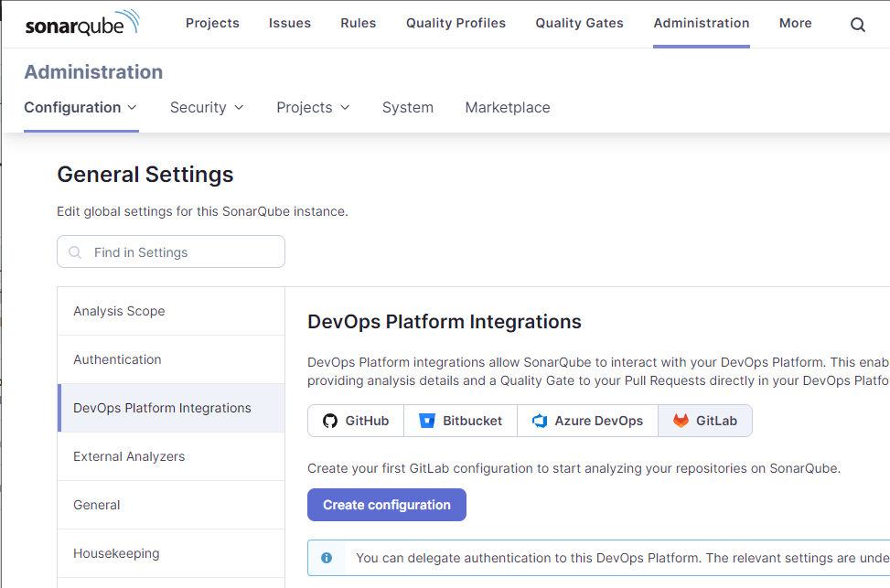Select the GitHub integration tab
This screenshot has height=588, width=890.
click(x=356, y=421)
